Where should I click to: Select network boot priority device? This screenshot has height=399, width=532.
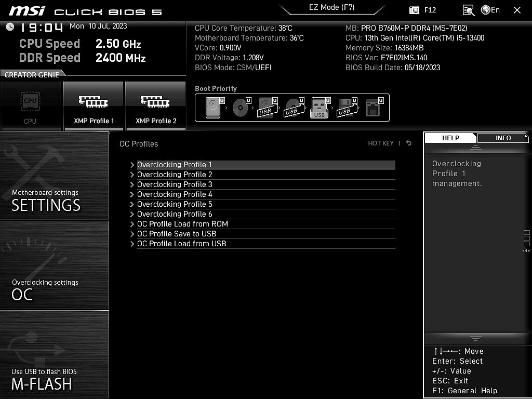(x=374, y=108)
